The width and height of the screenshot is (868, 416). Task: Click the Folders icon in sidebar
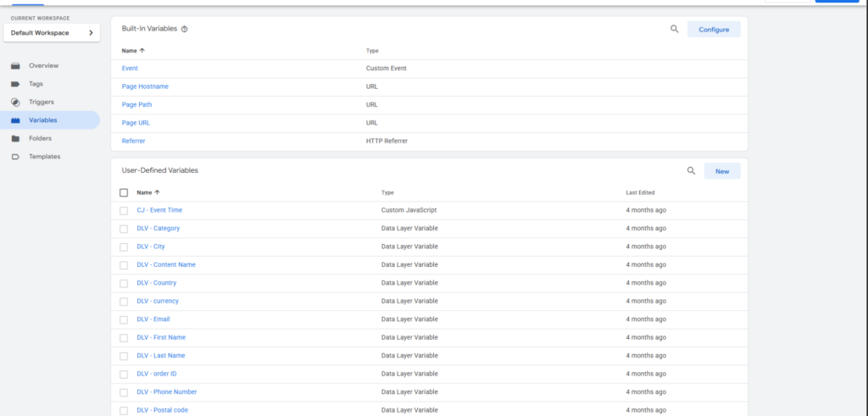[x=15, y=138]
